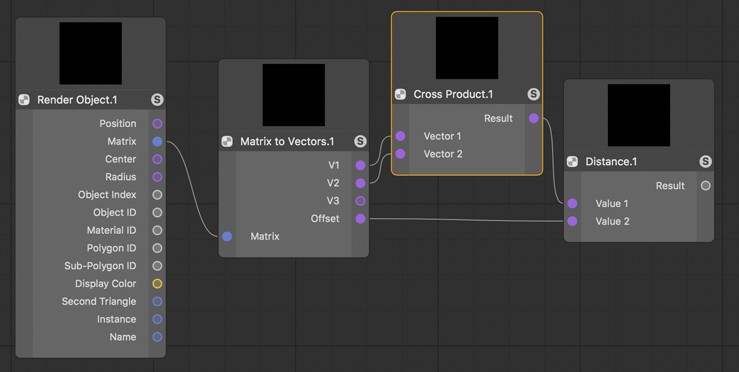Click the Object ID output port
This screenshot has width=739, height=372.
click(x=157, y=213)
